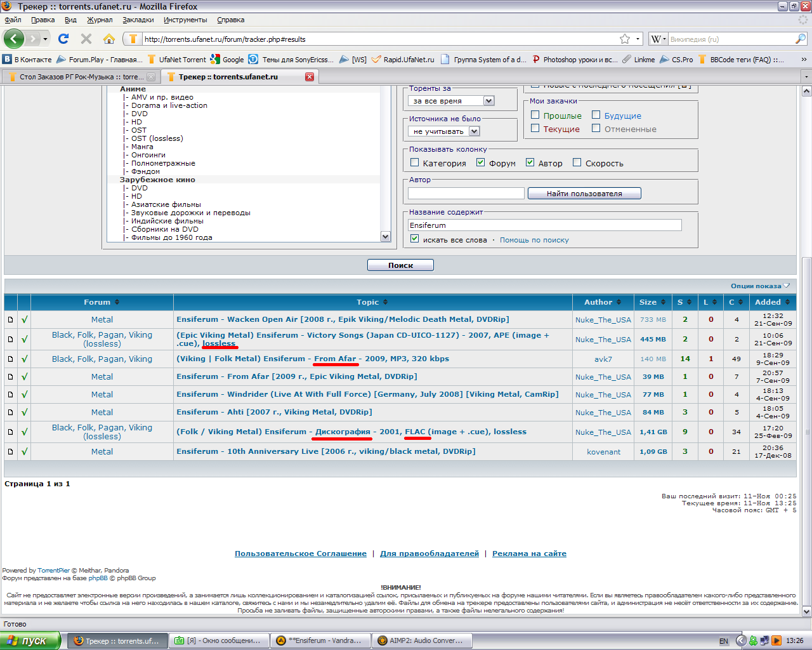This screenshot has height=650, width=812.
Task: Enable the Скорость column checkbox
Action: pyautogui.click(x=577, y=162)
